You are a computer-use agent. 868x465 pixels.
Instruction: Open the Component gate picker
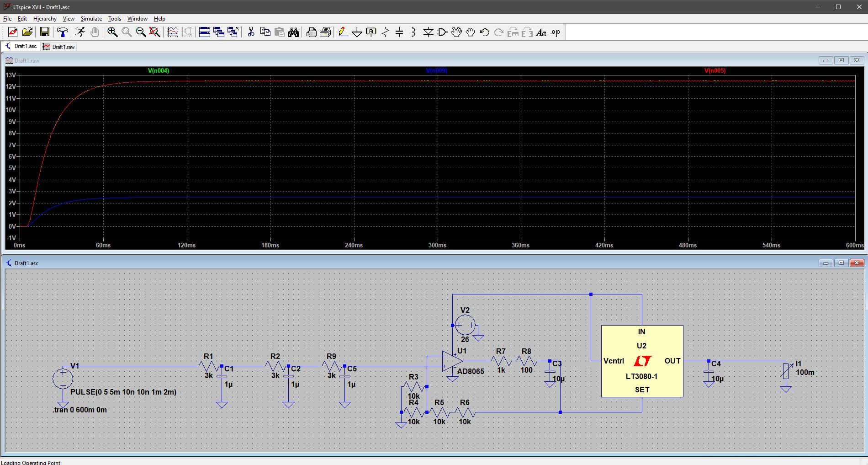click(442, 32)
